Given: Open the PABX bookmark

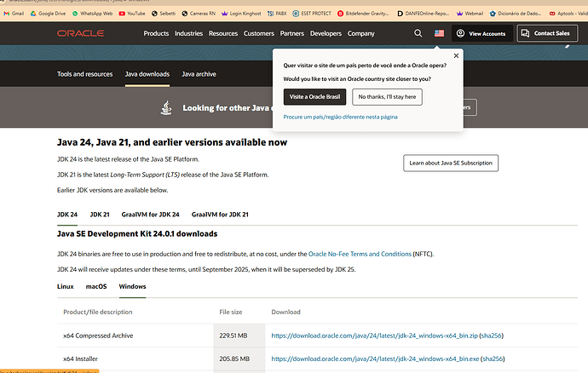Looking at the screenshot, I should [277, 14].
